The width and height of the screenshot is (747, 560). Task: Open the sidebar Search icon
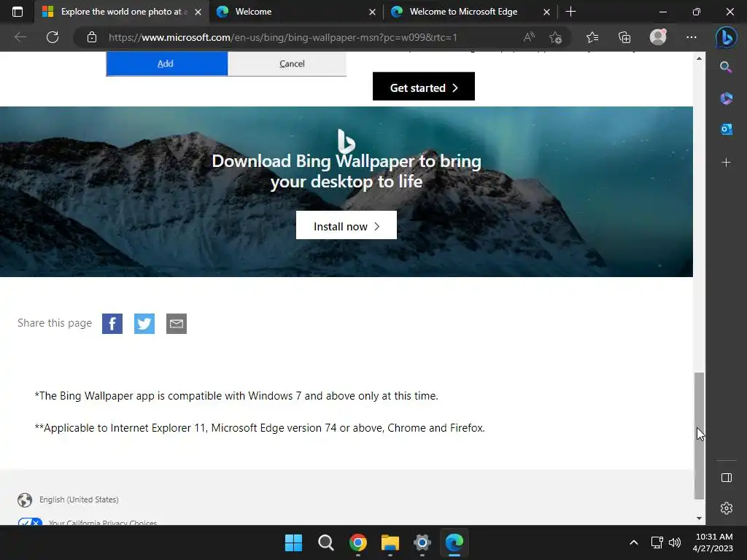tap(726, 67)
